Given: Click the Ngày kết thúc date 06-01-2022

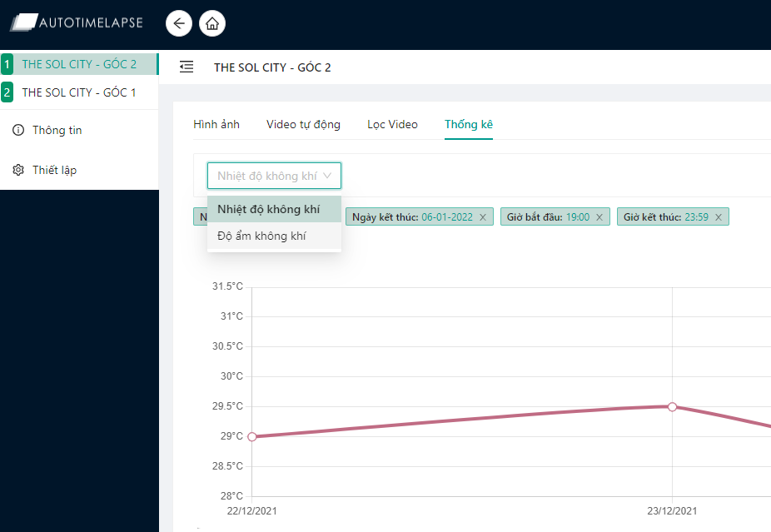Looking at the screenshot, I should [x=447, y=217].
